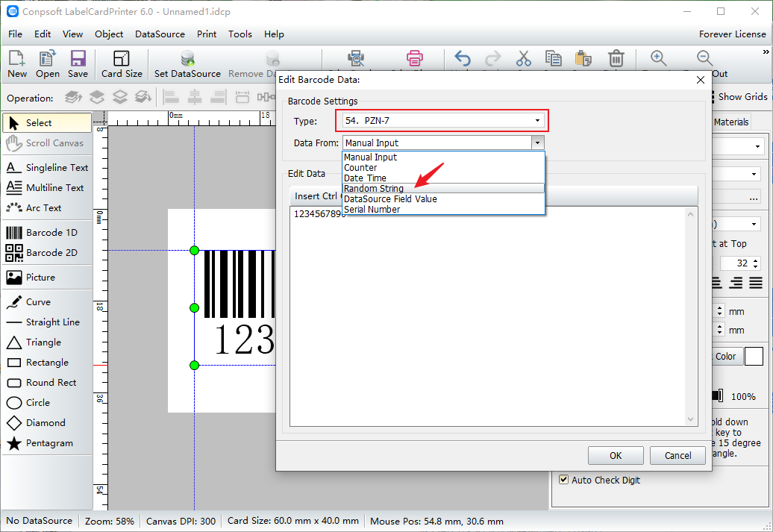Close the Edit Barcode Data dialog

(x=700, y=80)
